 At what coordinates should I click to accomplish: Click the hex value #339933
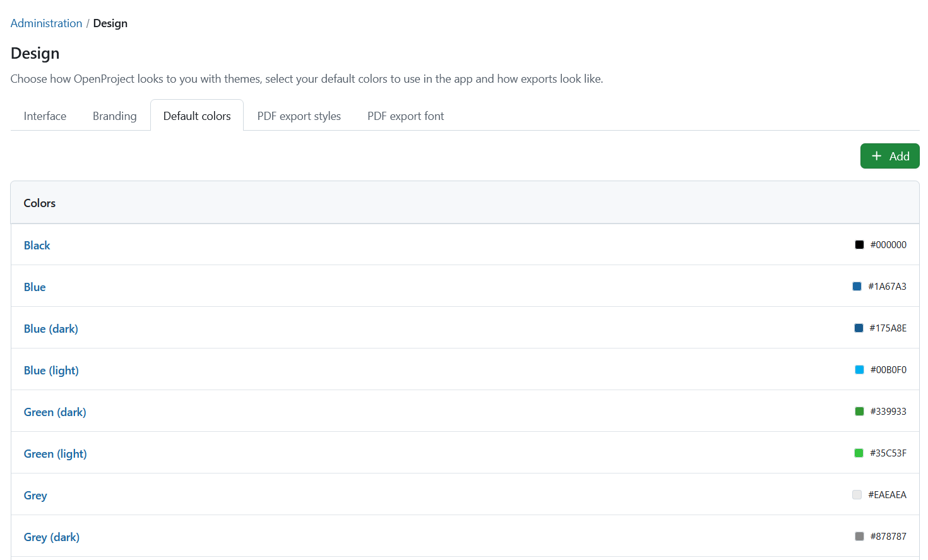(x=888, y=412)
